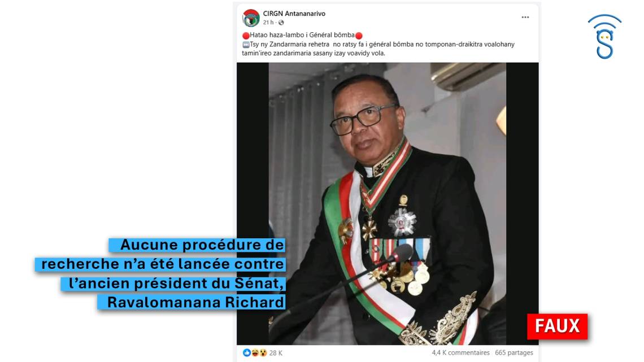The height and width of the screenshot is (362, 644).
Task: Open the '21 h' post timestamp
Action: coord(268,23)
